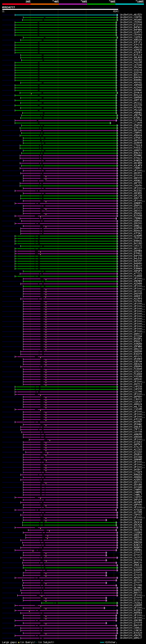This screenshot has height=644, width=146.
Task: Click the orange ~40% legend color bar
Action: point(45,4)
